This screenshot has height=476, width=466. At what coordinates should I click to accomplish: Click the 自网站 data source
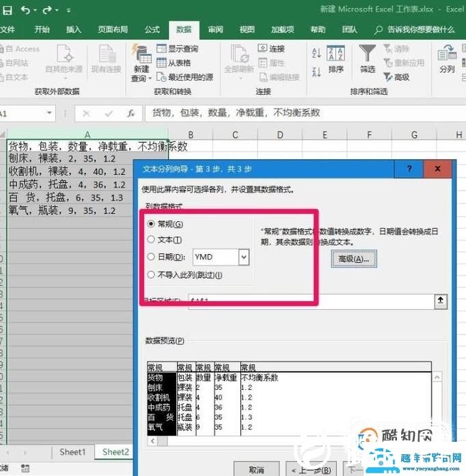14,63
